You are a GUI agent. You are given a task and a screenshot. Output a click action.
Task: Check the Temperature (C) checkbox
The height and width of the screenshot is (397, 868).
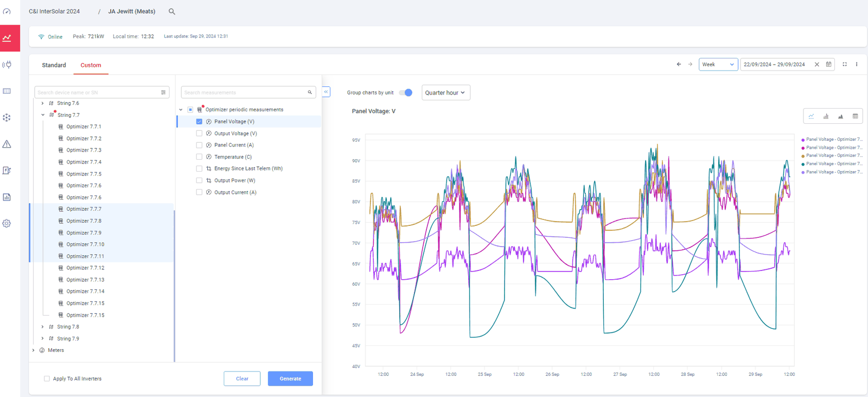(199, 157)
